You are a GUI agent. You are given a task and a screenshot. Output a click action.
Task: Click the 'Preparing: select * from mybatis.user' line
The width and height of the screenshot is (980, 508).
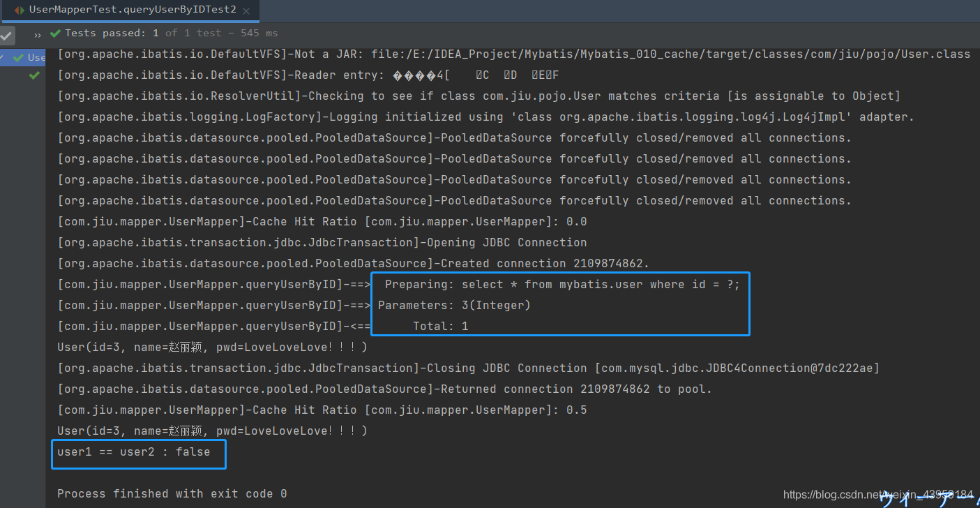click(x=398, y=284)
